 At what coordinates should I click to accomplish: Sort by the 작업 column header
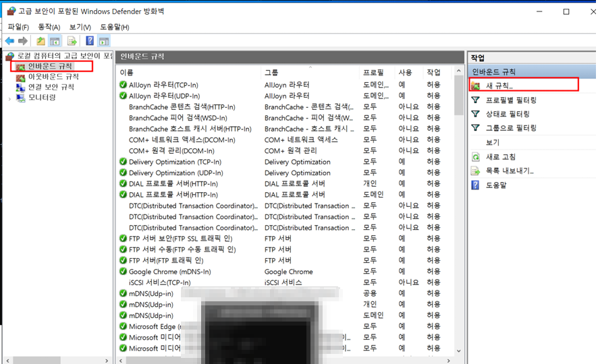pyautogui.click(x=437, y=72)
